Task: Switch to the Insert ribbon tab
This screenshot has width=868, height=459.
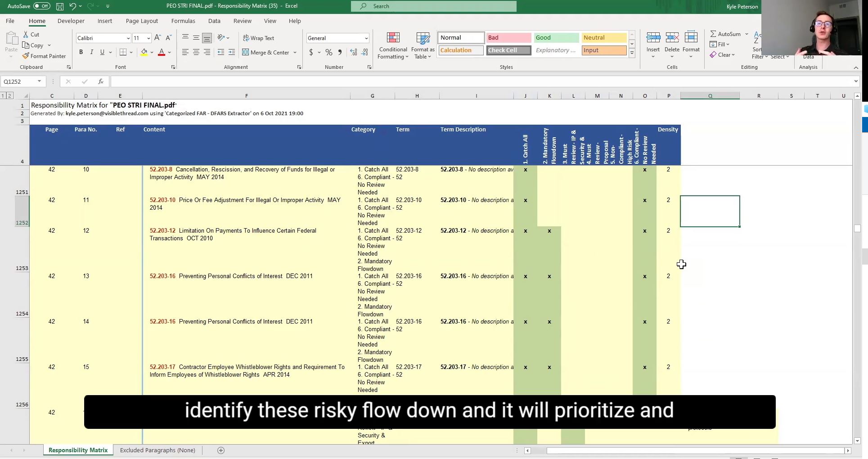Action: pos(105,21)
